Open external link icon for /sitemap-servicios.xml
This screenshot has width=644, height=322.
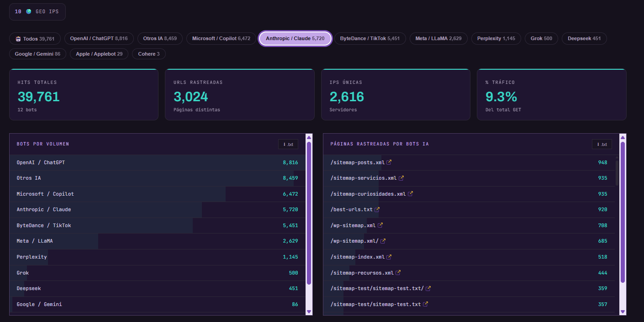(x=401, y=178)
